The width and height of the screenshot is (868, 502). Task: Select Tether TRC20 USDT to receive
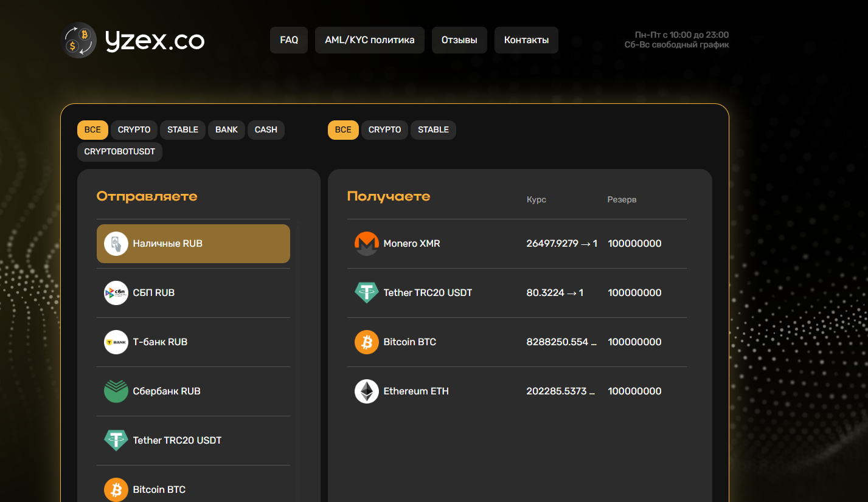(x=517, y=293)
